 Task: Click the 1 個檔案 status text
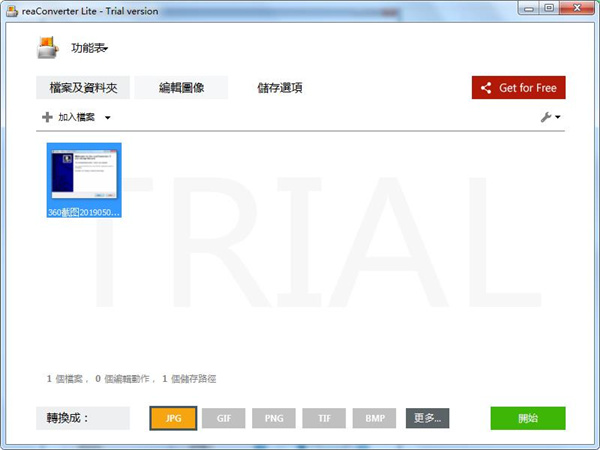click(65, 379)
